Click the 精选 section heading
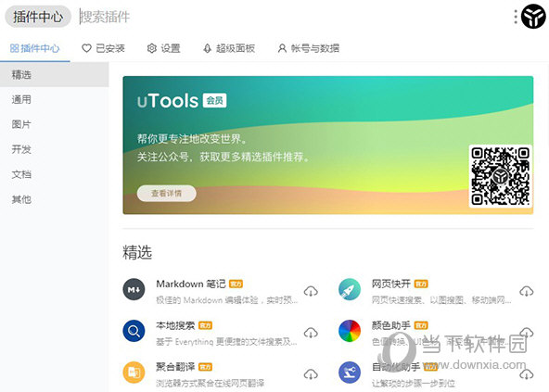This screenshot has width=549, height=392. coord(137,252)
